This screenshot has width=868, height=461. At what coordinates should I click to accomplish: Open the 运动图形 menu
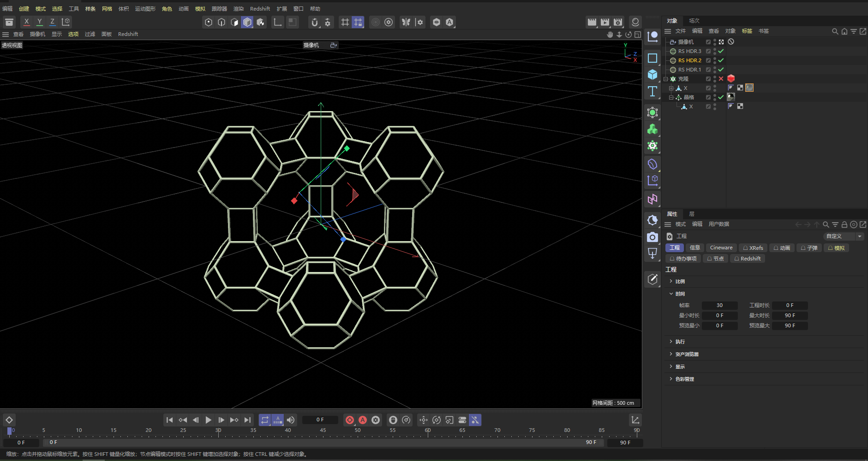pyautogui.click(x=145, y=9)
